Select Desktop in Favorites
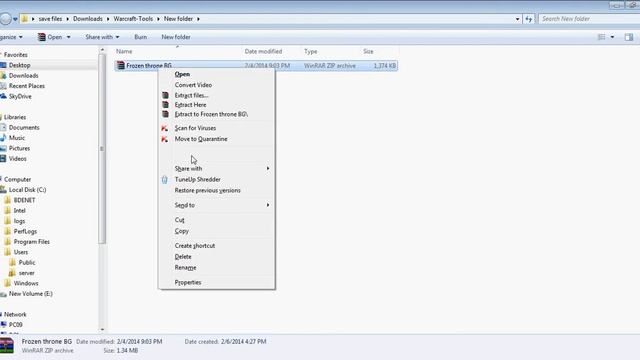 coord(19,65)
